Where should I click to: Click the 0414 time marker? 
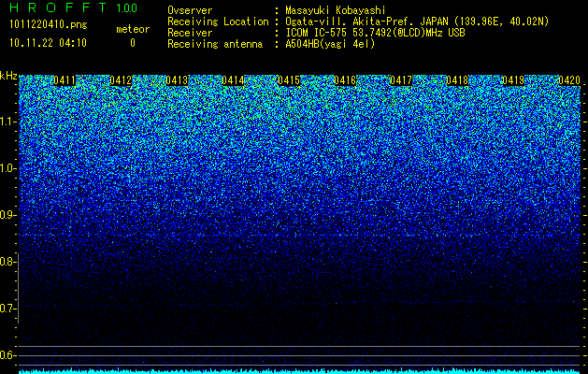[x=233, y=80]
